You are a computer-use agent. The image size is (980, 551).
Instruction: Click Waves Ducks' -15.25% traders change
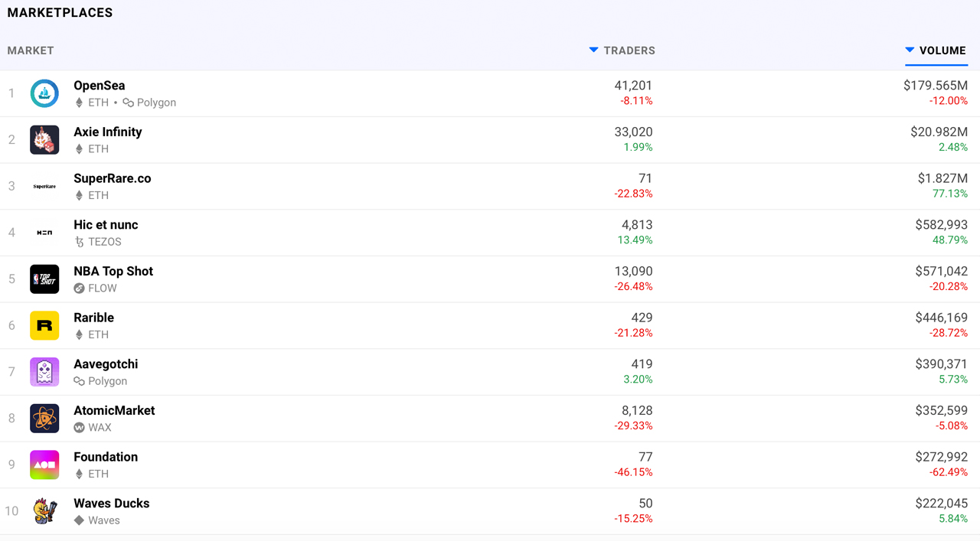tap(633, 519)
